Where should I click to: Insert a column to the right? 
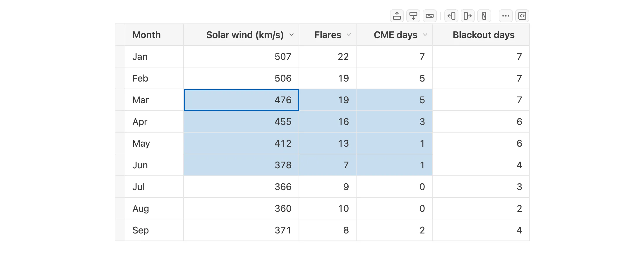point(468,16)
